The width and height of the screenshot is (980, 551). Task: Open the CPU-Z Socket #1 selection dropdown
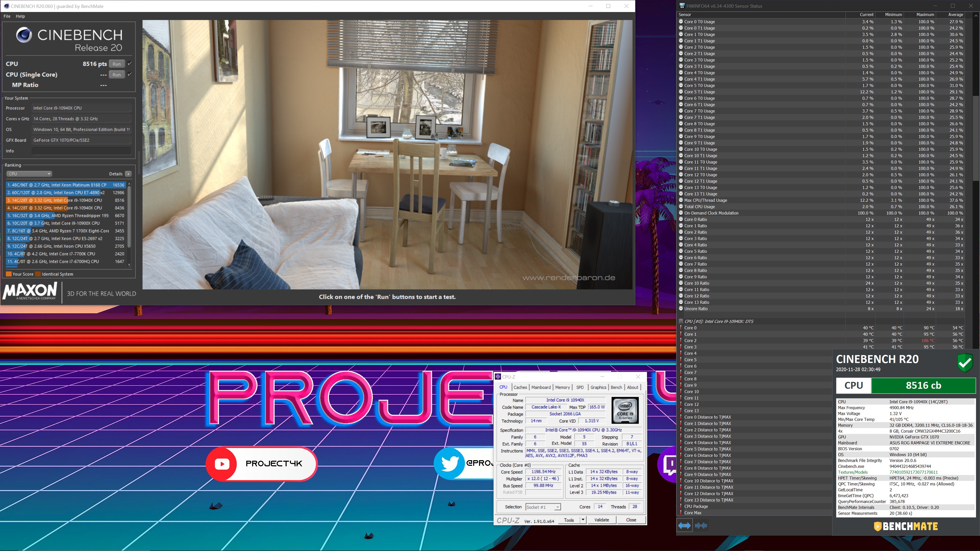[543, 507]
